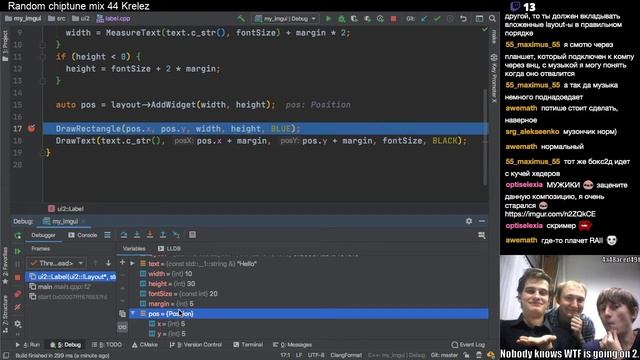Screen dimensions: 640x360
Task: Click the Run to Cursor icon
Action: [176, 235]
